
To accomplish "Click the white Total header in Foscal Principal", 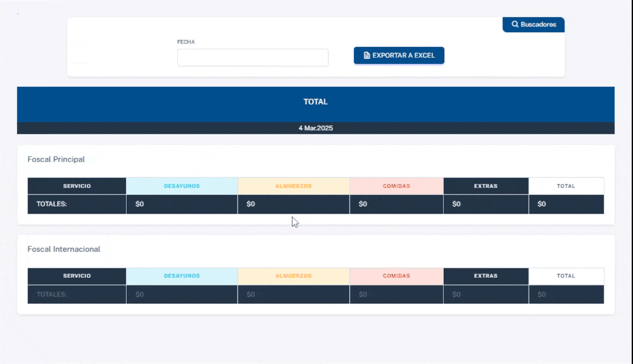I will (566, 186).
